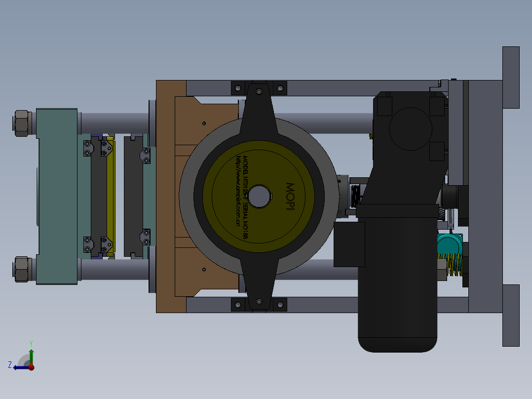Select the round cap on the black gearbox
Image resolution: width=532 pixels, height=399 pixels.
(x=411, y=129)
